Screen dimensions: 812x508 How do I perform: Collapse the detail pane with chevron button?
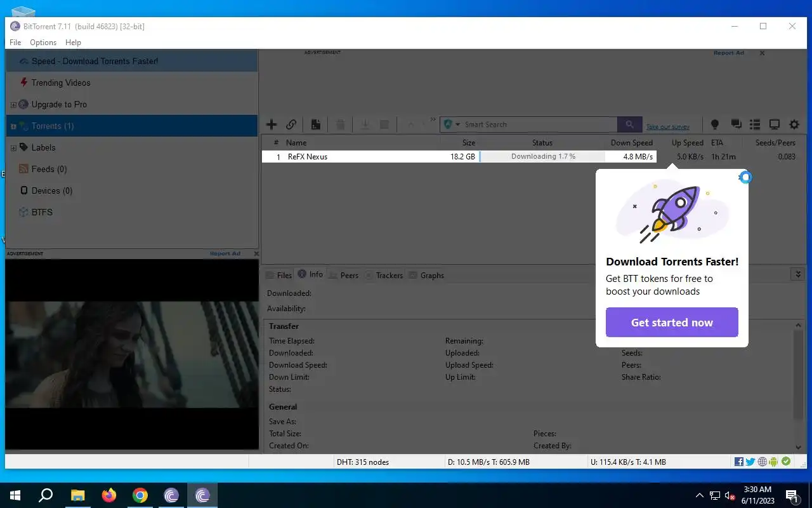[x=798, y=274]
